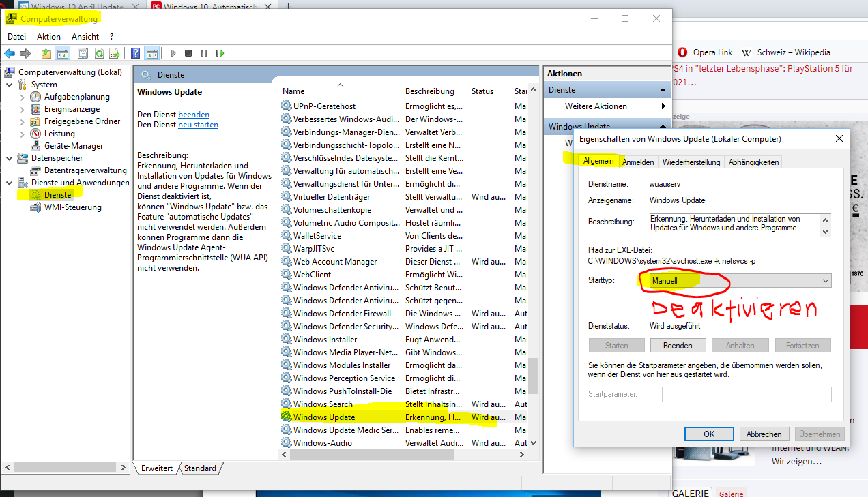
Task: Switch to the Wiederherstellung tab
Action: [x=691, y=162]
